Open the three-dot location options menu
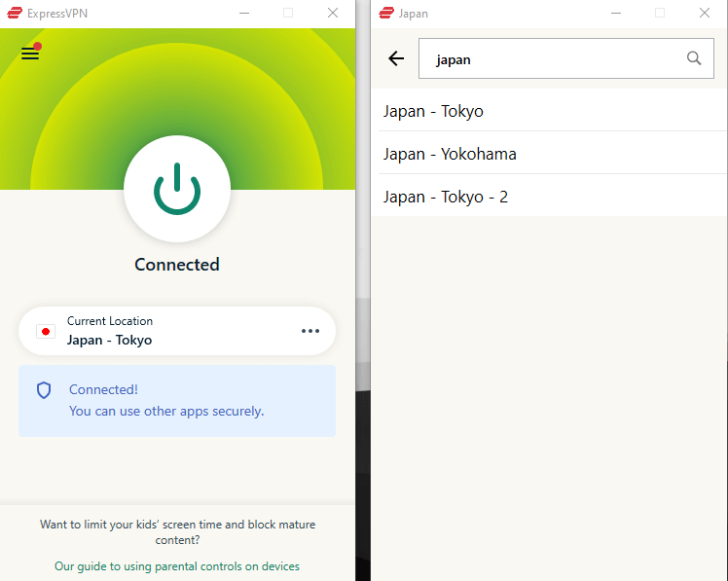 click(310, 331)
